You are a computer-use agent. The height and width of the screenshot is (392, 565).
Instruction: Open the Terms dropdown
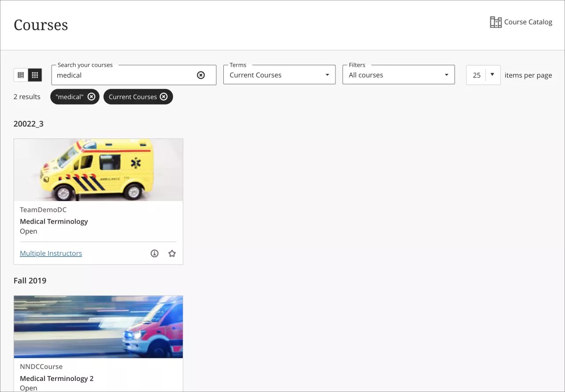coord(279,75)
